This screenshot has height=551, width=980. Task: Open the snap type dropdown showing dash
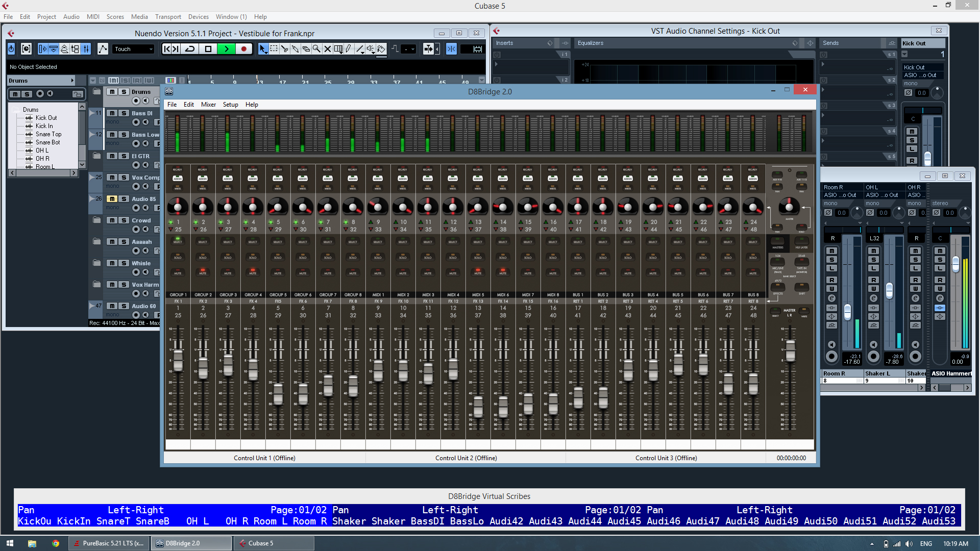(x=408, y=49)
